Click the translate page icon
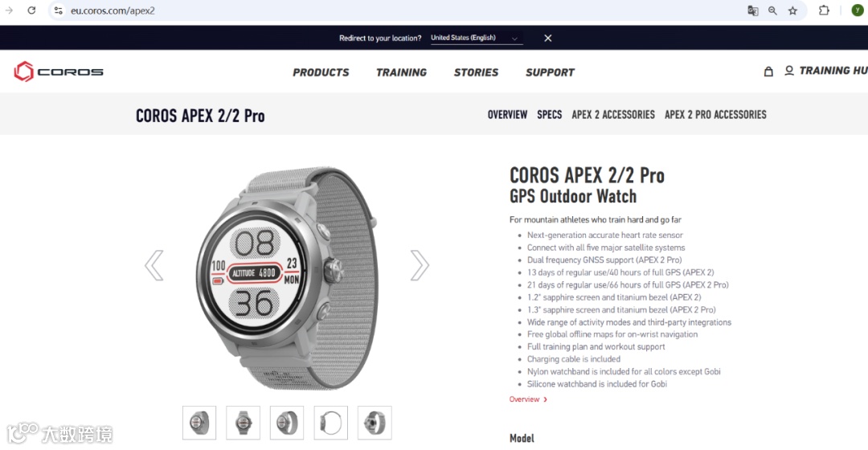 (752, 10)
